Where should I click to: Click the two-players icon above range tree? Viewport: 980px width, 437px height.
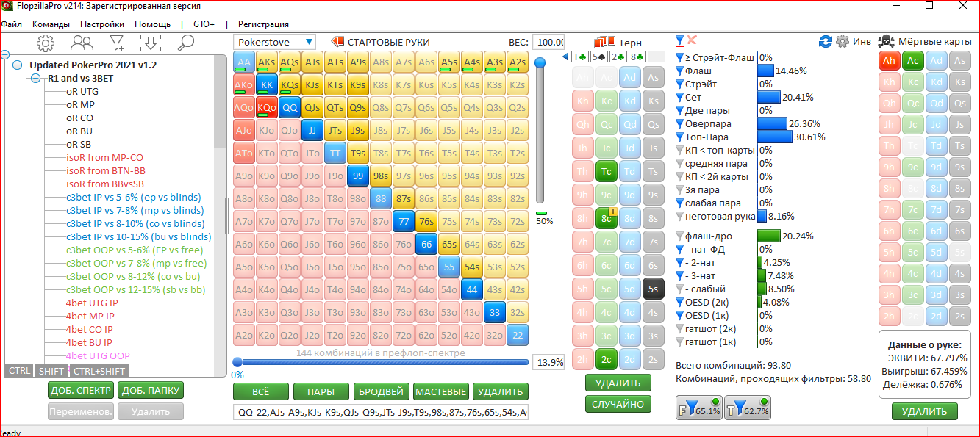(x=81, y=43)
